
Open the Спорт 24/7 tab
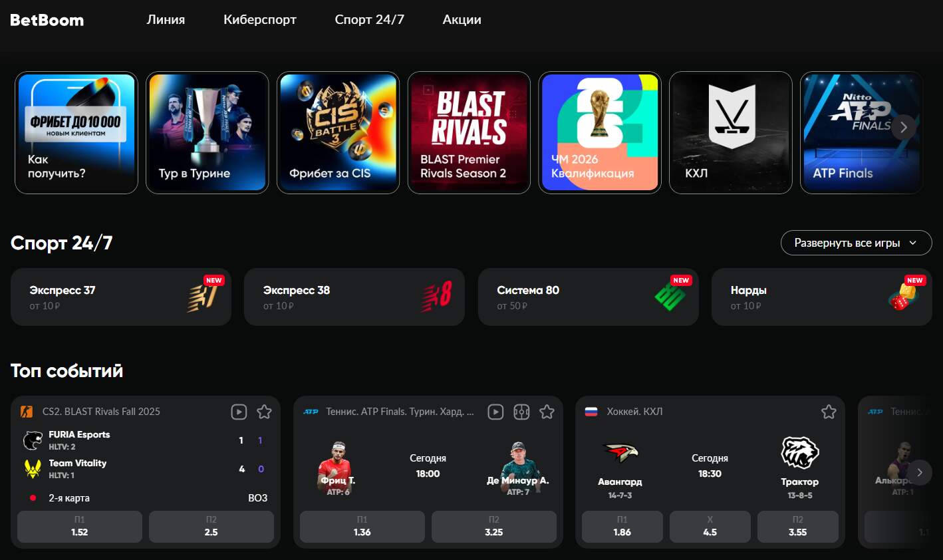pyautogui.click(x=369, y=20)
